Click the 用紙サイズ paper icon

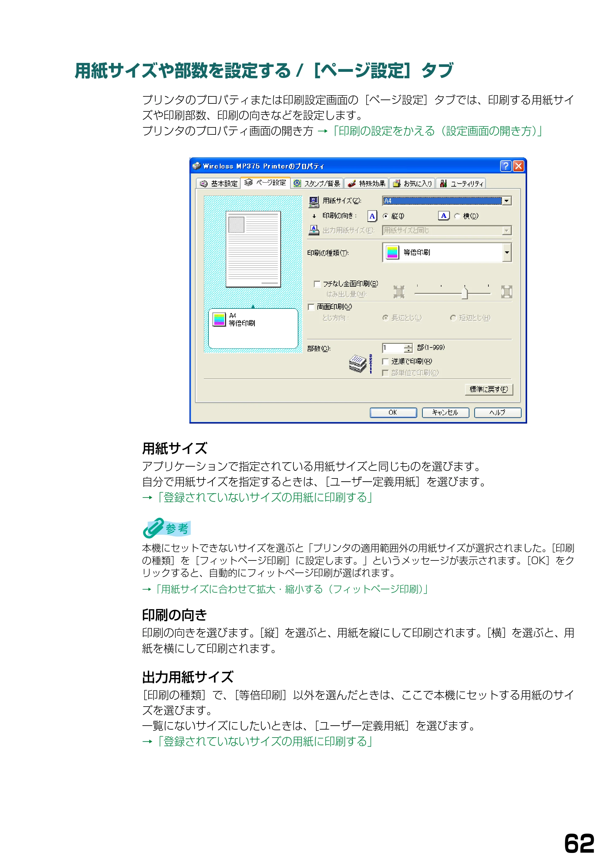(314, 201)
